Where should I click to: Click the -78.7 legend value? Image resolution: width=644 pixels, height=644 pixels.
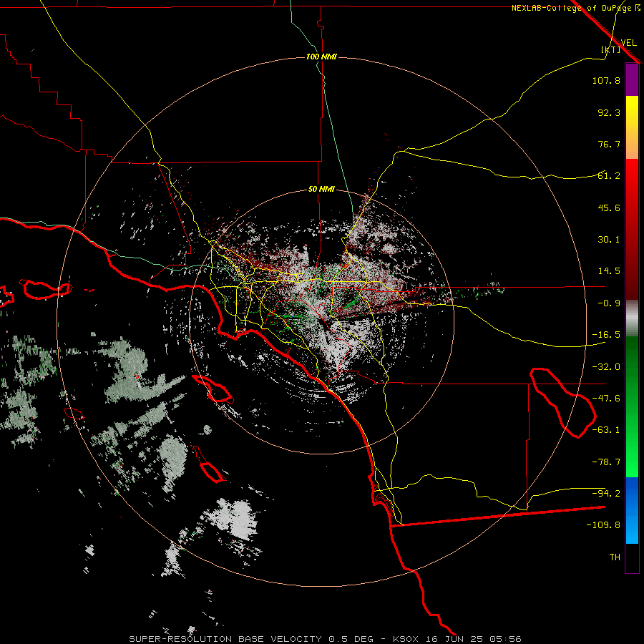606,462
